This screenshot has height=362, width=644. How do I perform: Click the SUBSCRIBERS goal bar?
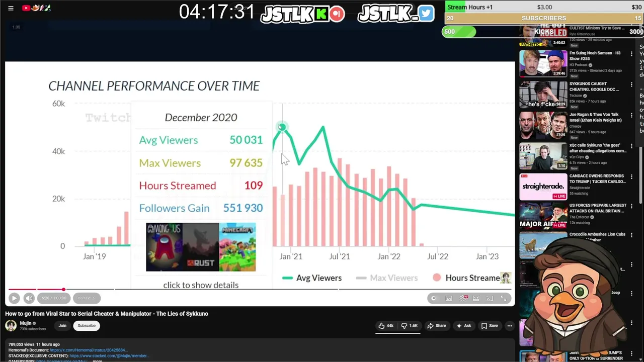(543, 18)
